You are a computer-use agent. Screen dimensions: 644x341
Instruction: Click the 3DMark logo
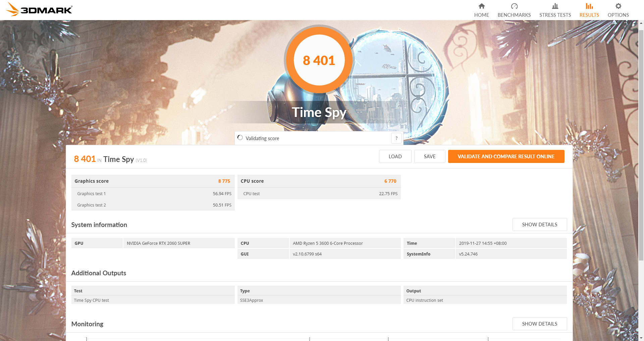(x=39, y=9)
